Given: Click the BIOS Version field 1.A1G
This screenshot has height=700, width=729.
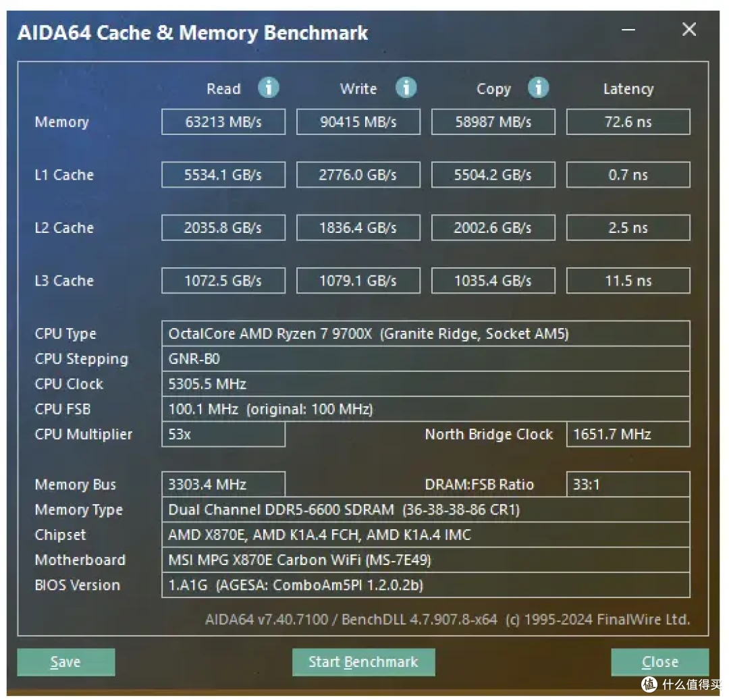Looking at the screenshot, I should pyautogui.click(x=426, y=585).
